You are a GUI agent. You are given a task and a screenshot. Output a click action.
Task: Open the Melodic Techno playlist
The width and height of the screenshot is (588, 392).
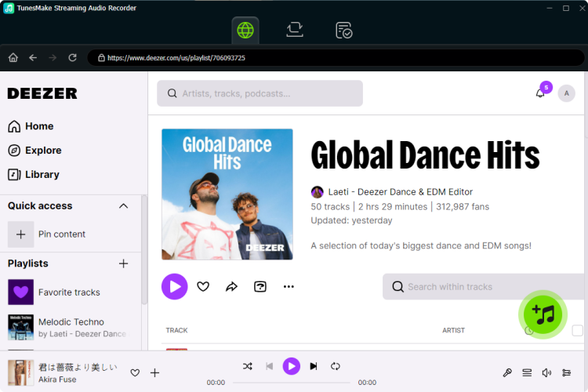pyautogui.click(x=67, y=328)
